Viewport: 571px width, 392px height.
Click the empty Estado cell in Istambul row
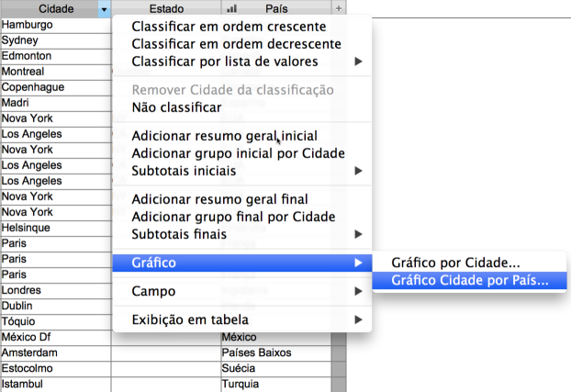[x=166, y=385]
